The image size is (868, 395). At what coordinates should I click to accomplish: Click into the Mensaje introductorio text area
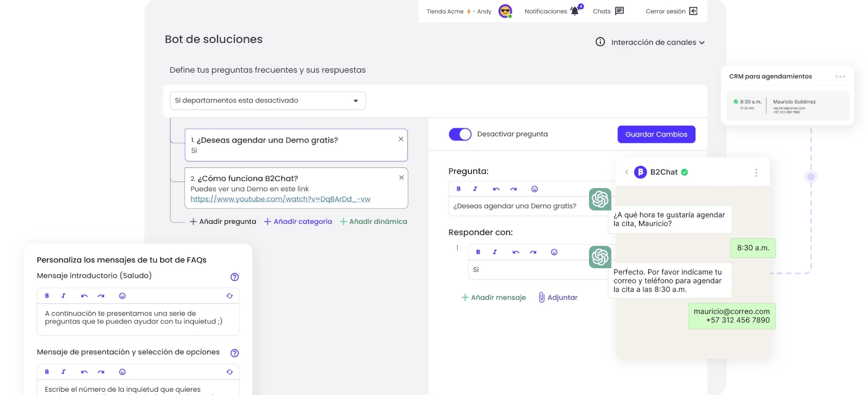tap(138, 319)
